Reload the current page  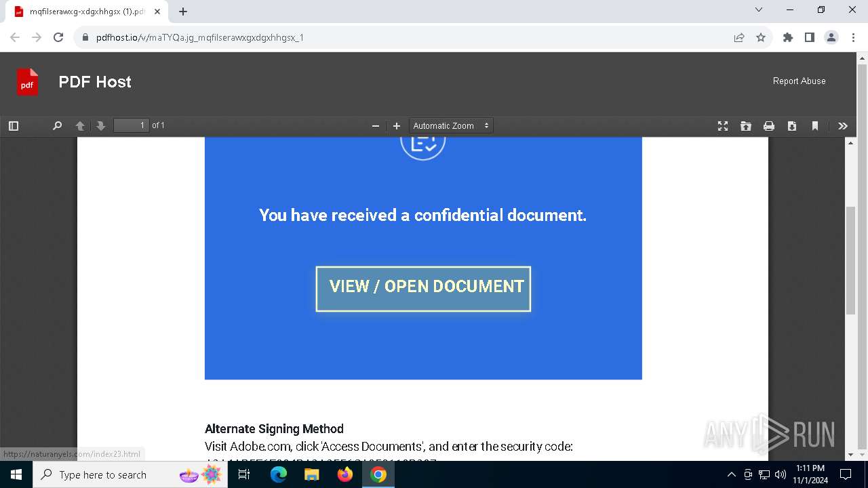point(58,37)
